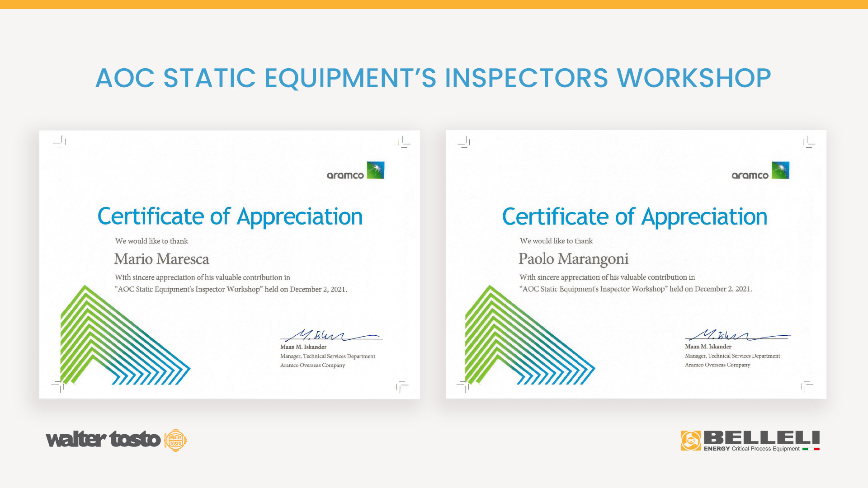The height and width of the screenshot is (488, 868).
Task: Select the name Mario Maresca
Action: (x=161, y=259)
